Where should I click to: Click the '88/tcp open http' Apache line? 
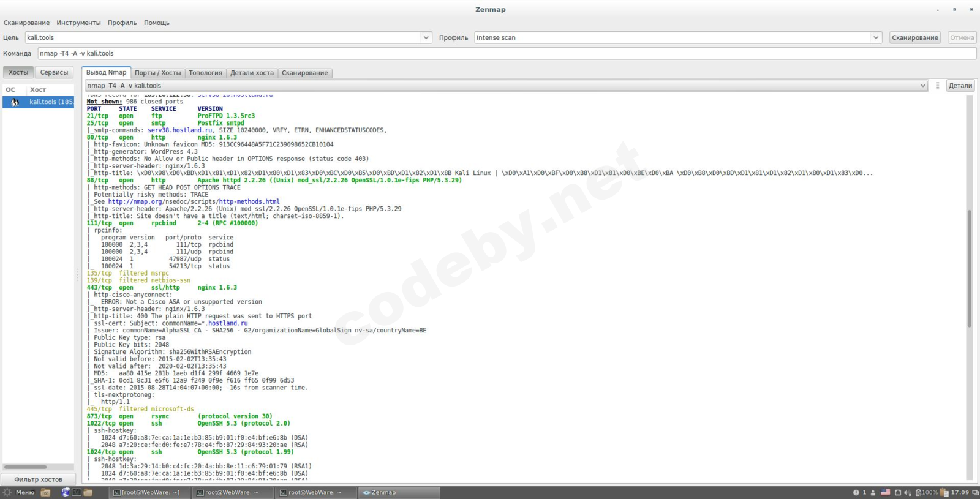[274, 180]
